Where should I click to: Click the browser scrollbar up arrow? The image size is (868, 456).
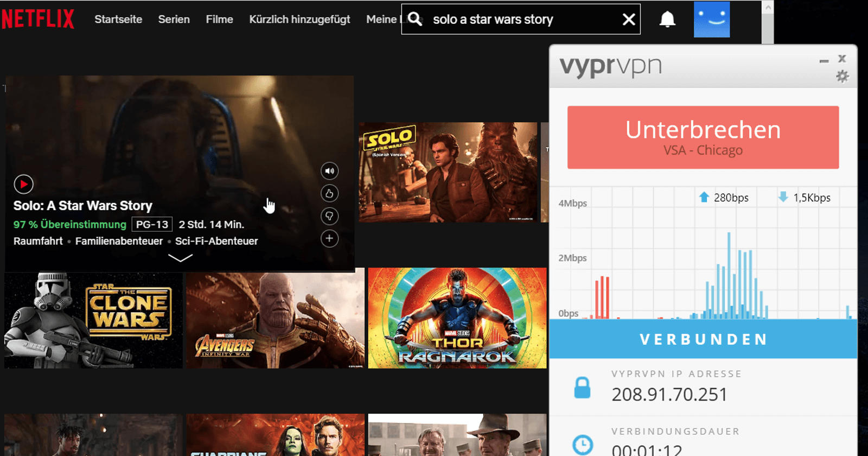click(768, 8)
